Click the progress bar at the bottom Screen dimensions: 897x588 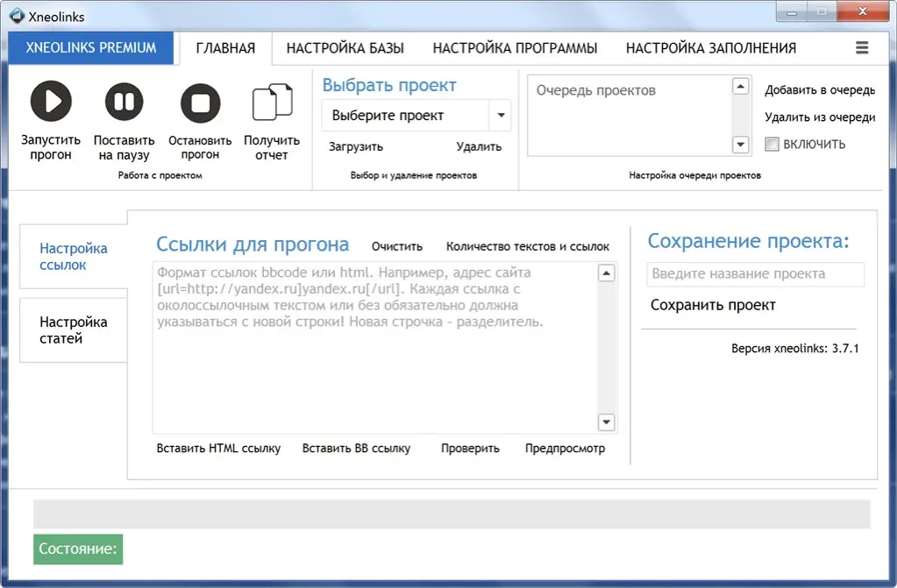pos(449,512)
